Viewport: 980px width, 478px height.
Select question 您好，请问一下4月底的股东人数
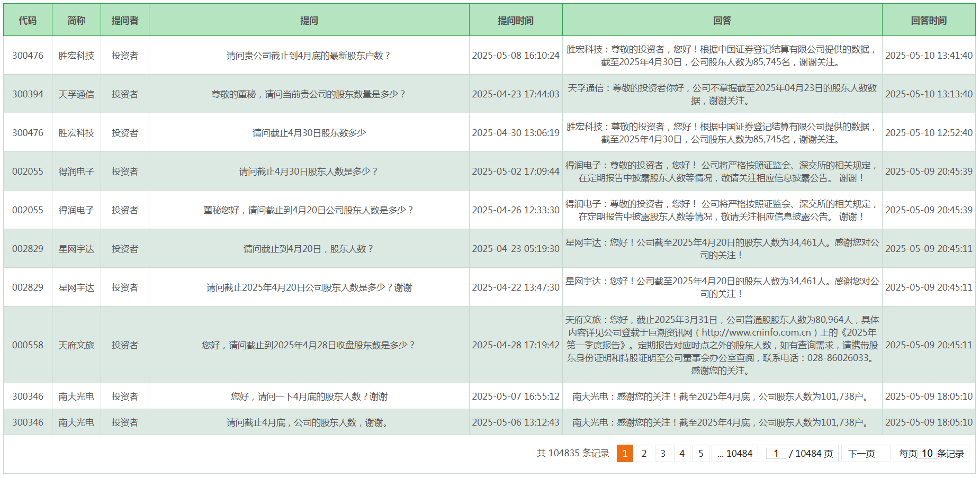(x=309, y=396)
